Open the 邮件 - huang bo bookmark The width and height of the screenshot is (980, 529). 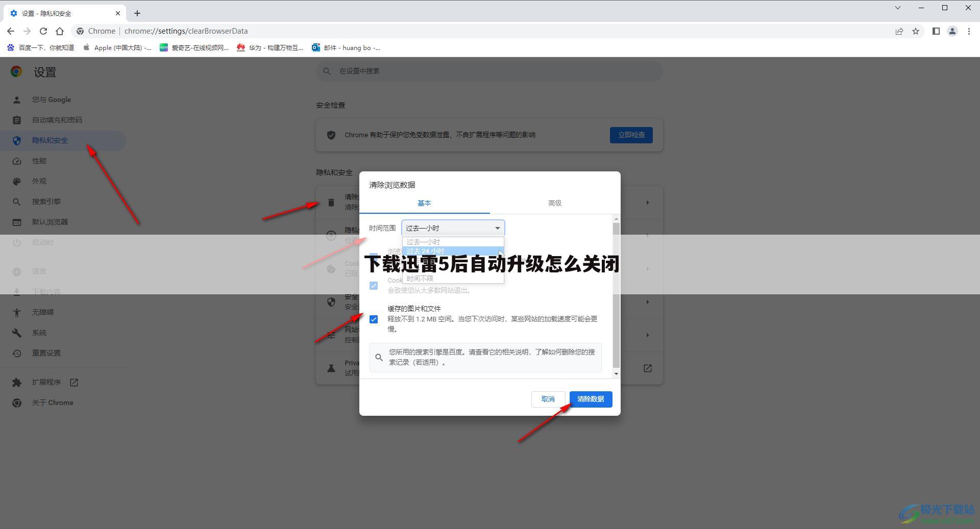tap(346, 47)
